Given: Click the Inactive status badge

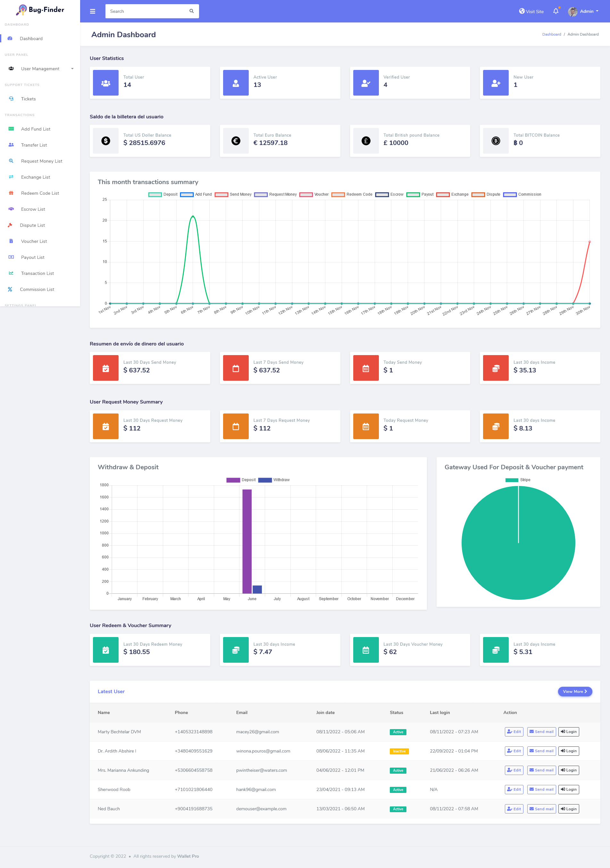Looking at the screenshot, I should (x=399, y=752).
